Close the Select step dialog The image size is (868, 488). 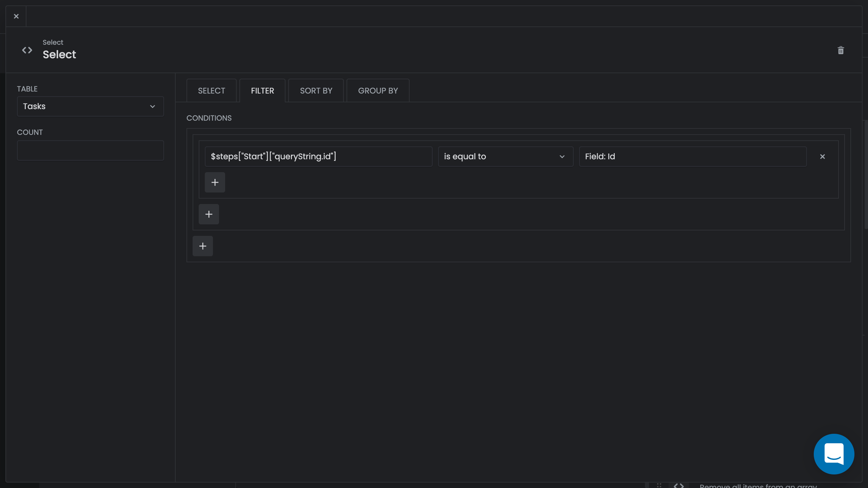click(16, 16)
